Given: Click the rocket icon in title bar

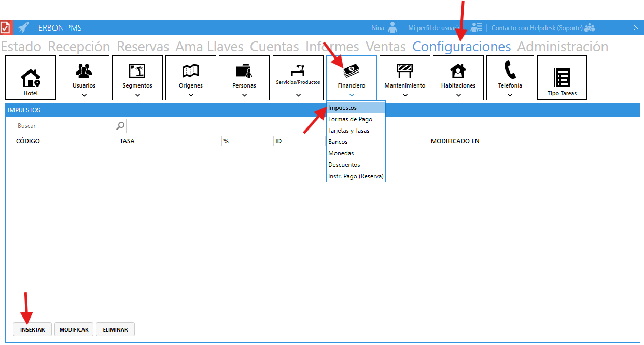Looking at the screenshot, I should click(23, 27).
